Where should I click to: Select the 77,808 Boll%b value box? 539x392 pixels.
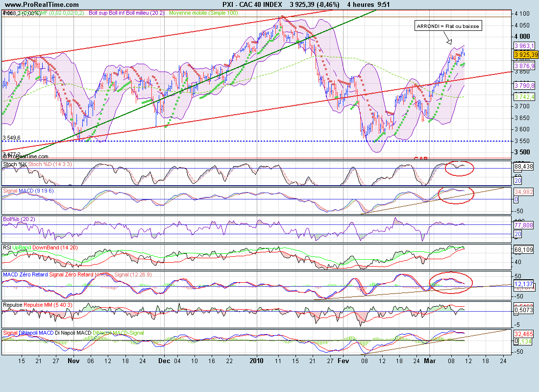click(x=523, y=225)
